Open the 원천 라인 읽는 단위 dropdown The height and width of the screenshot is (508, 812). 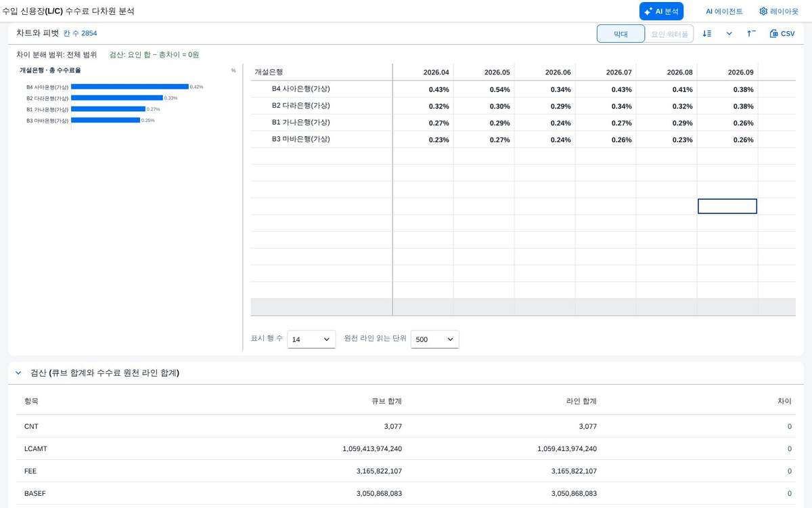click(x=434, y=339)
